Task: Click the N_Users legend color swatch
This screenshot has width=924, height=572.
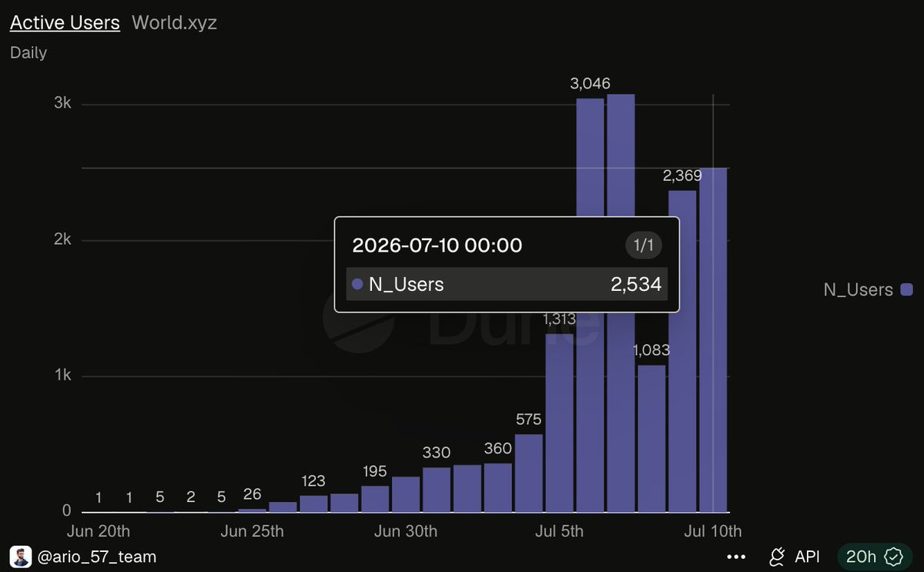Action: point(906,290)
